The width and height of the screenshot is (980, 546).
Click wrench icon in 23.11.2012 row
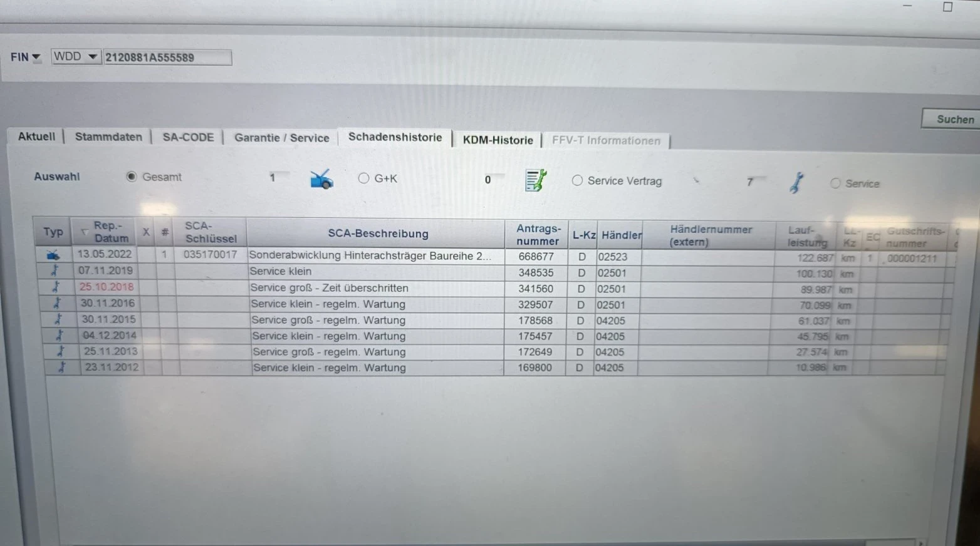(61, 368)
